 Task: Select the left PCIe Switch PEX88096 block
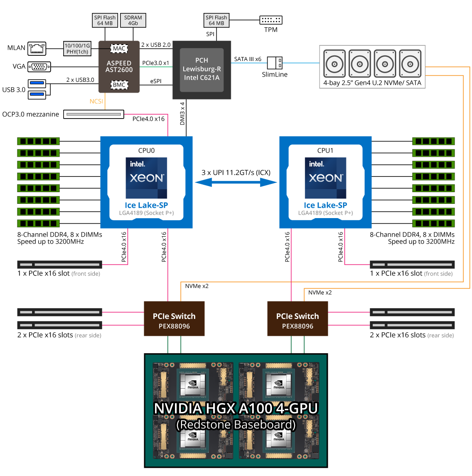click(x=174, y=318)
